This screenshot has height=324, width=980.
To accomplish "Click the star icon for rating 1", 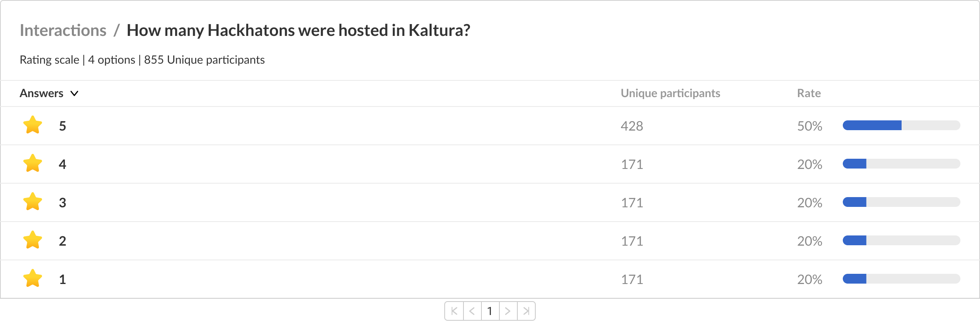I will [33, 279].
